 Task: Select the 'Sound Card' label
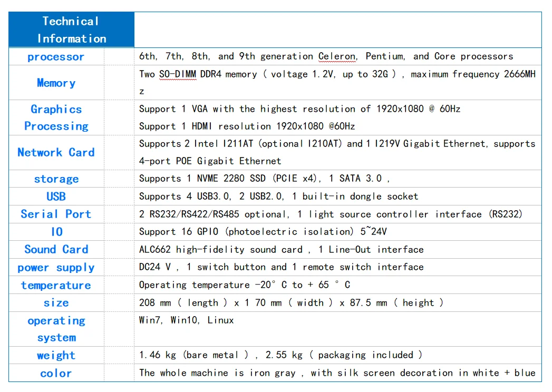56,249
